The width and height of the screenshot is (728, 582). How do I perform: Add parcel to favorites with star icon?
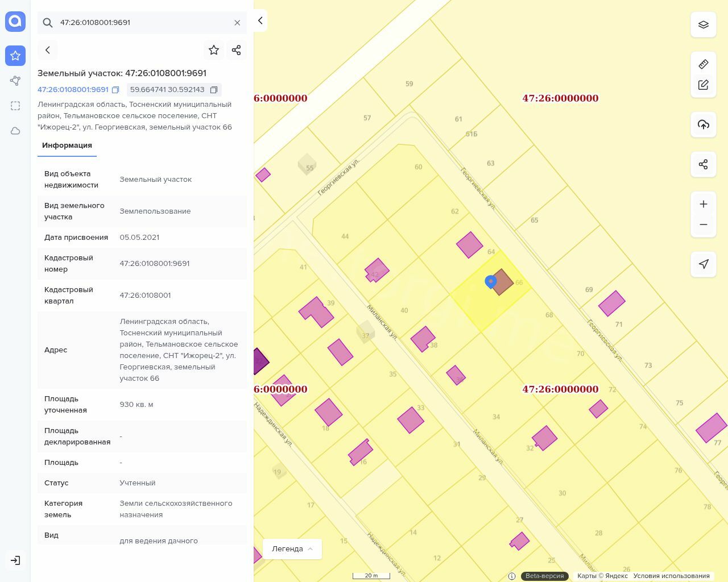214,50
